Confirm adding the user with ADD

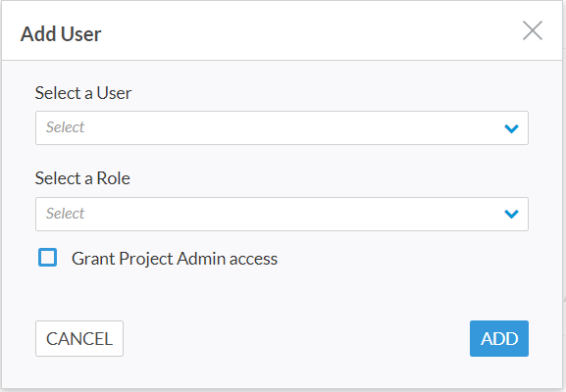click(x=499, y=339)
